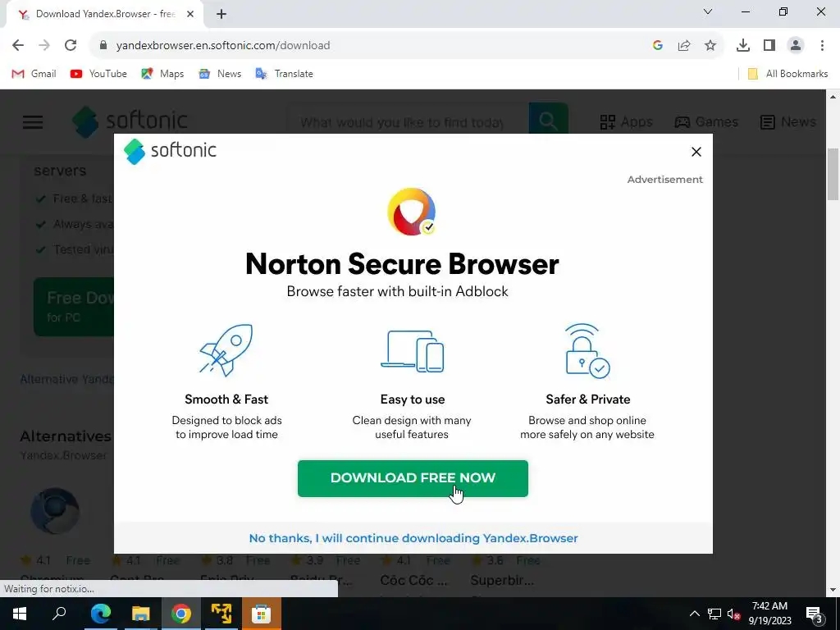840x630 pixels.
Task: Open YouTube bookmark
Action: point(98,74)
